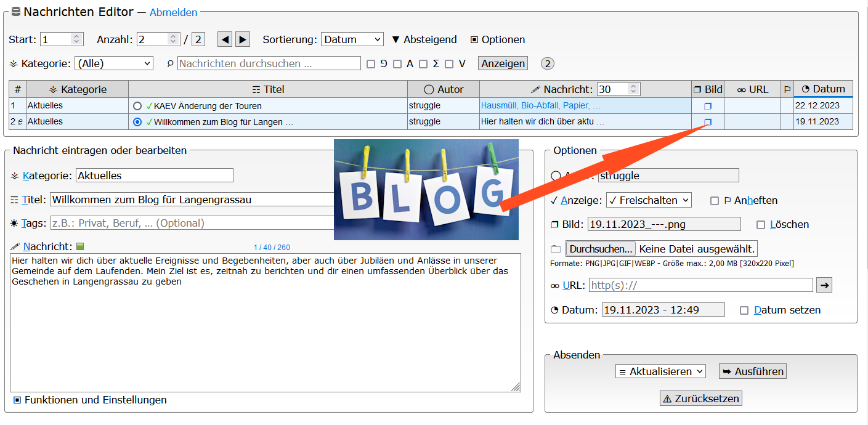The image size is (868, 425).
Task: Sort table by Titel column header
Action: 268,89
